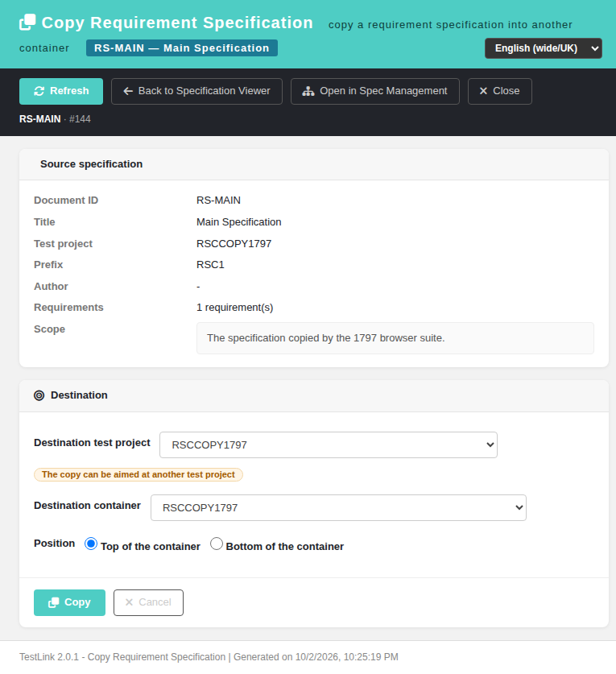Click the Destination test project label
Screen dimensions: 616x674
(92, 443)
